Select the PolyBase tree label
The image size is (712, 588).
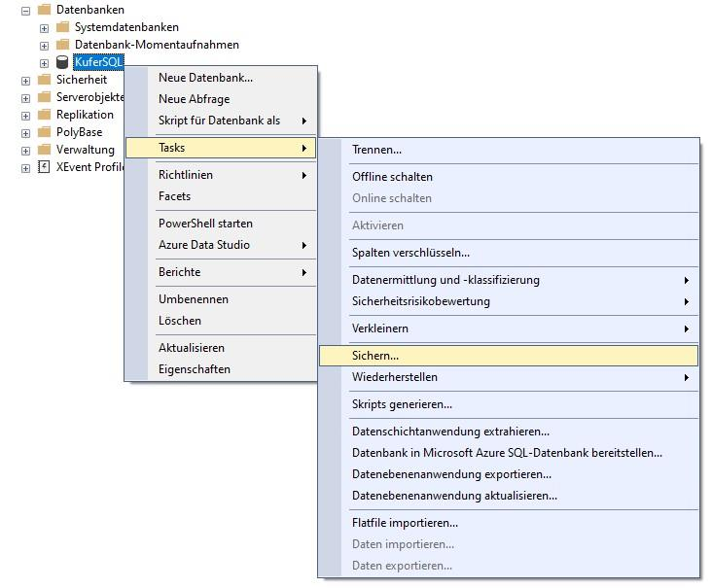(80, 132)
